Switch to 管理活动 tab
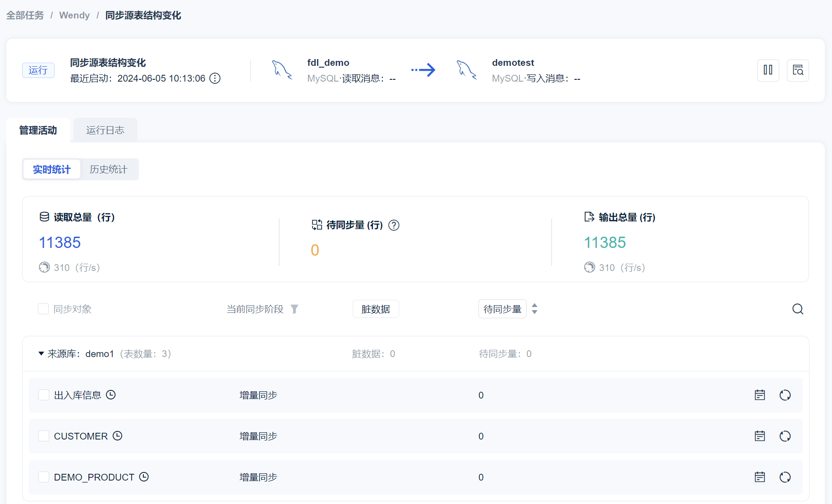Image resolution: width=832 pixels, height=504 pixels. coord(38,130)
